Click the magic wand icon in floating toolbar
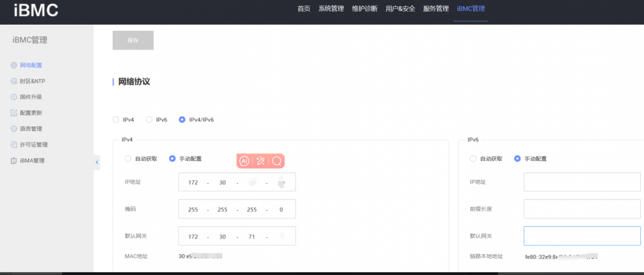This screenshot has width=644, height=275. point(260,161)
